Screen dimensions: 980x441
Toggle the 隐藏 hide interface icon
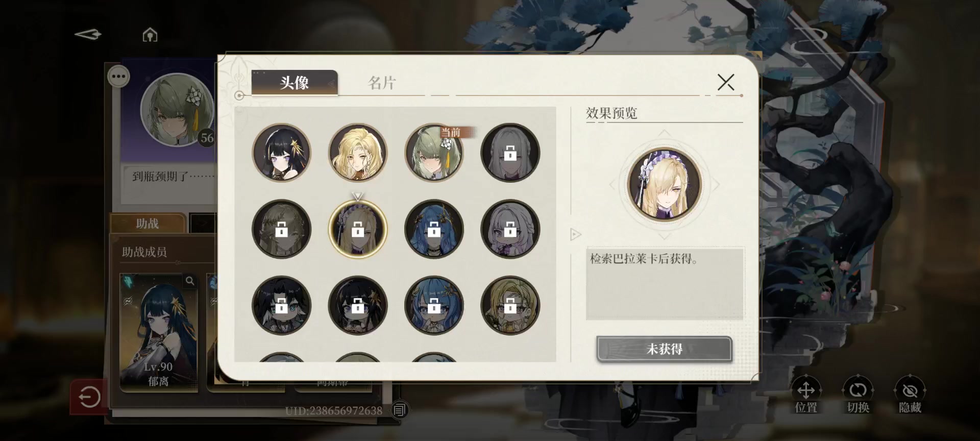[910, 395]
